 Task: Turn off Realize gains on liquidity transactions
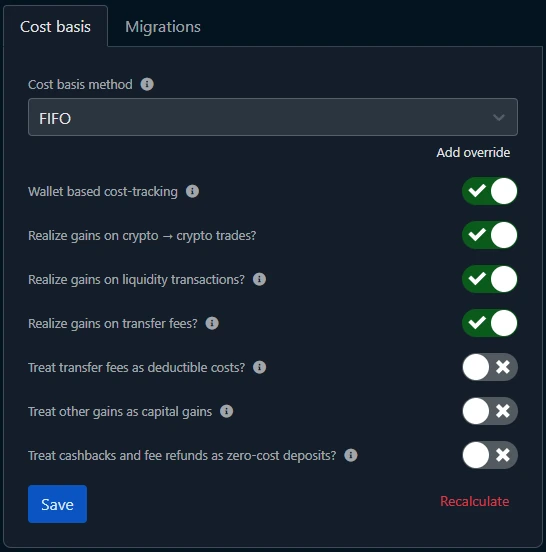coord(490,279)
